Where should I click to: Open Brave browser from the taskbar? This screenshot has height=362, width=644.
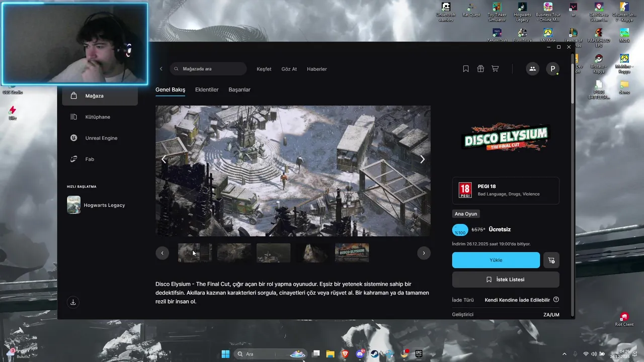[x=345, y=354]
